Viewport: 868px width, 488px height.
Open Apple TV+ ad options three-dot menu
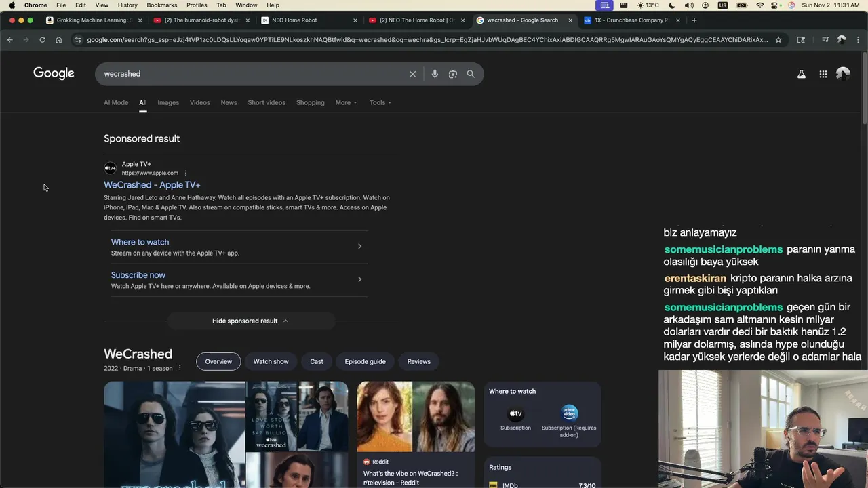coord(186,173)
